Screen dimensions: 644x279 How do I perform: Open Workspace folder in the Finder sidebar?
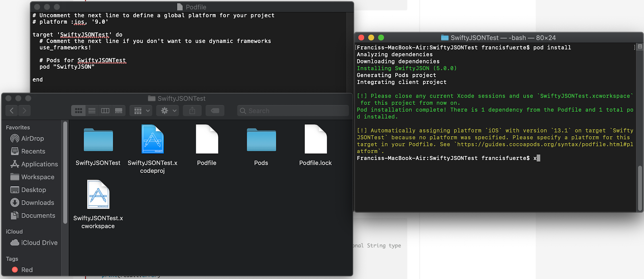click(33, 177)
